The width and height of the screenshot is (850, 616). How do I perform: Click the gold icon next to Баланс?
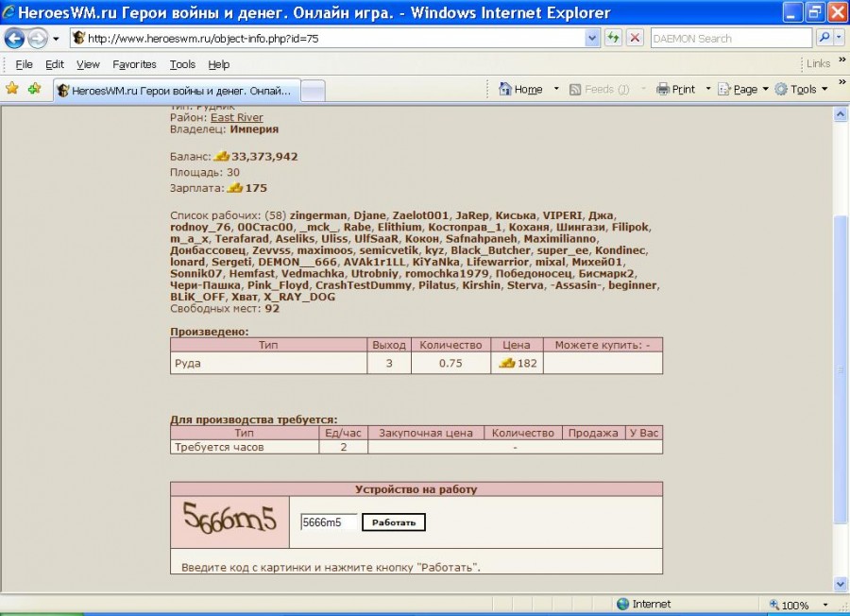click(221, 156)
